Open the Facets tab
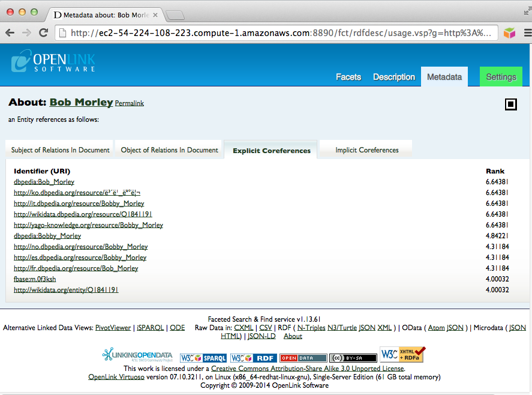Image resolution: width=532 pixels, height=395 pixels. pyautogui.click(x=348, y=77)
